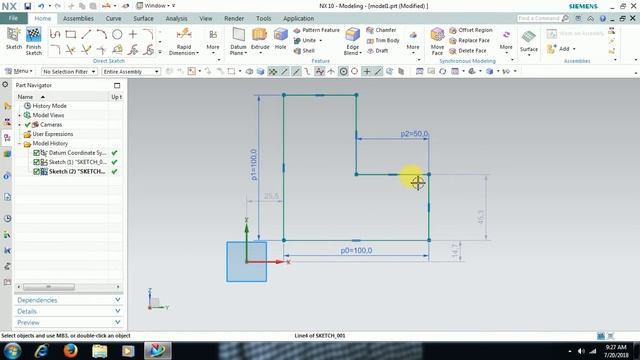Viewport: 640px width, 360px height.
Task: Click the Chamfer button
Action: point(381,30)
